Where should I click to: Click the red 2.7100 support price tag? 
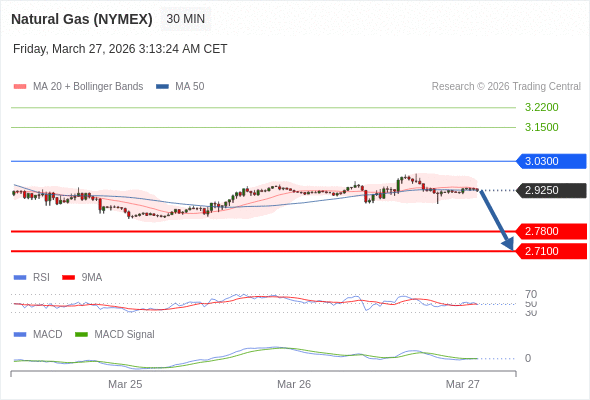(x=551, y=251)
